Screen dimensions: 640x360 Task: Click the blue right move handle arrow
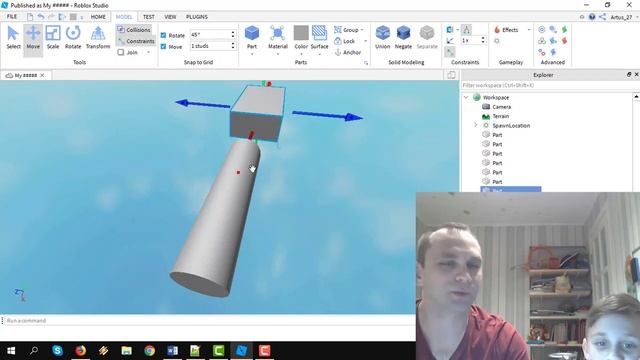(x=328, y=116)
